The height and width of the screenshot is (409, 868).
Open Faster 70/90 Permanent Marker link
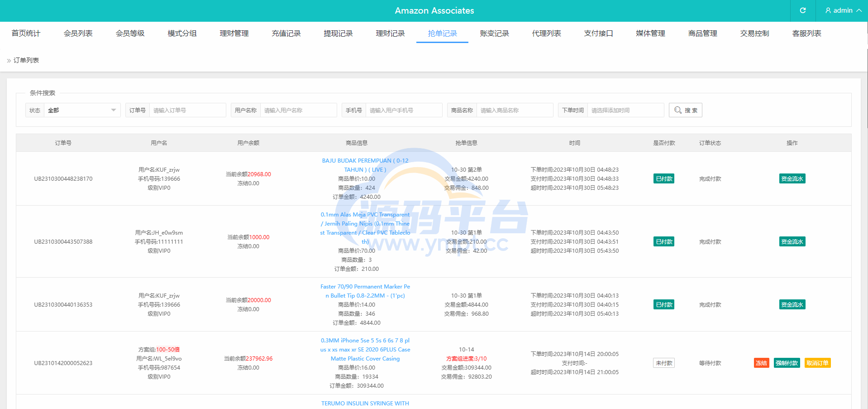click(365, 291)
